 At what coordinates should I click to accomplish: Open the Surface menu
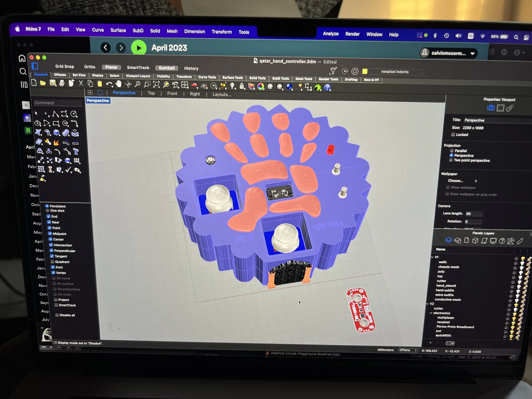tap(118, 31)
